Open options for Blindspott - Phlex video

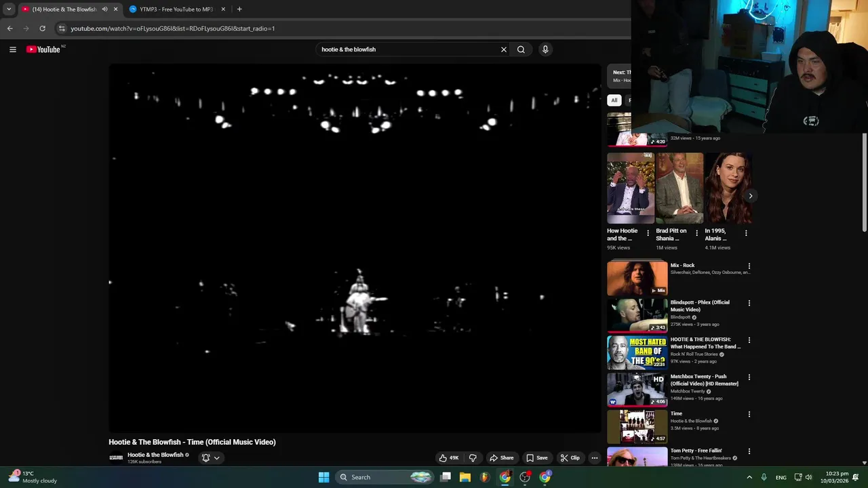[749, 303]
